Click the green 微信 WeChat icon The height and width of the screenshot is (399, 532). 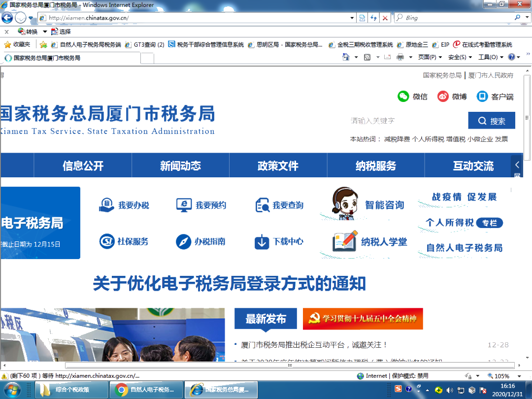404,96
